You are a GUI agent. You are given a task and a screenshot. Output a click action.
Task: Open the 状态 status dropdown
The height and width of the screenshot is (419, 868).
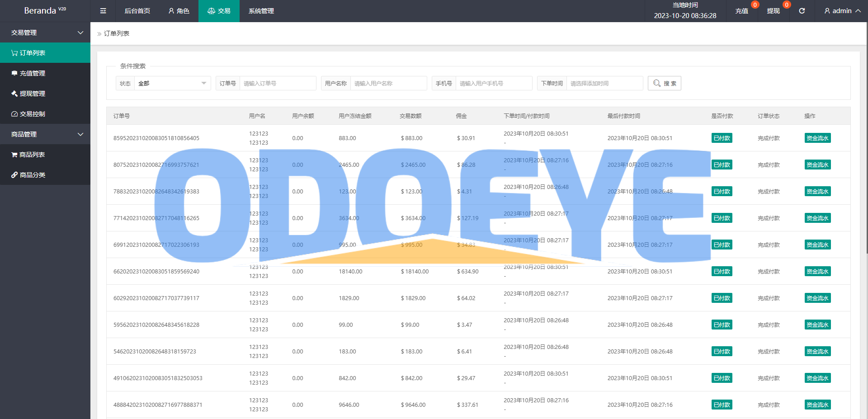coord(172,83)
